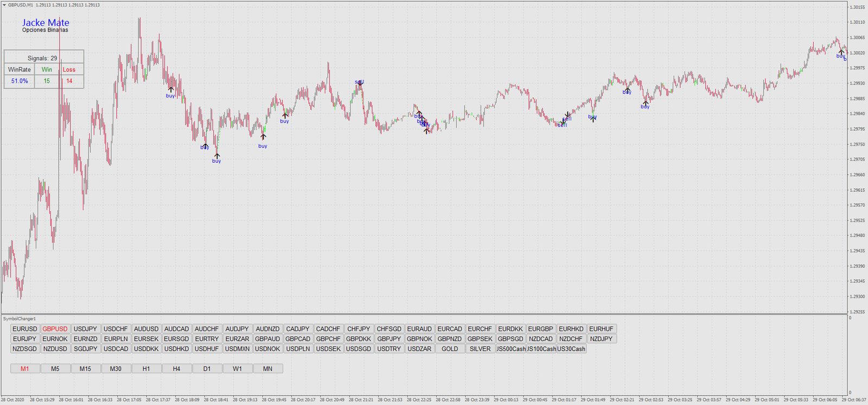
Task: Change symbol to EURUSD
Action: (x=25, y=329)
